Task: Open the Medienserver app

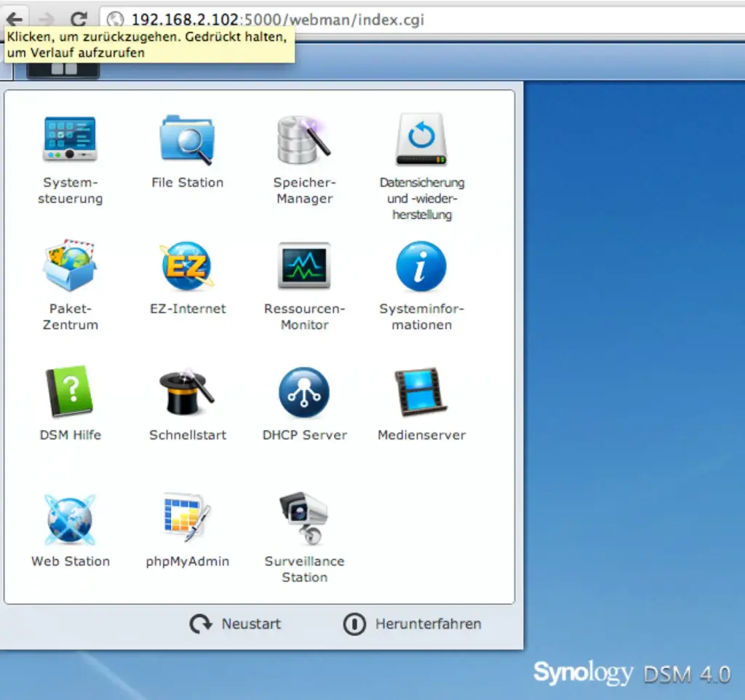Action: click(x=421, y=391)
